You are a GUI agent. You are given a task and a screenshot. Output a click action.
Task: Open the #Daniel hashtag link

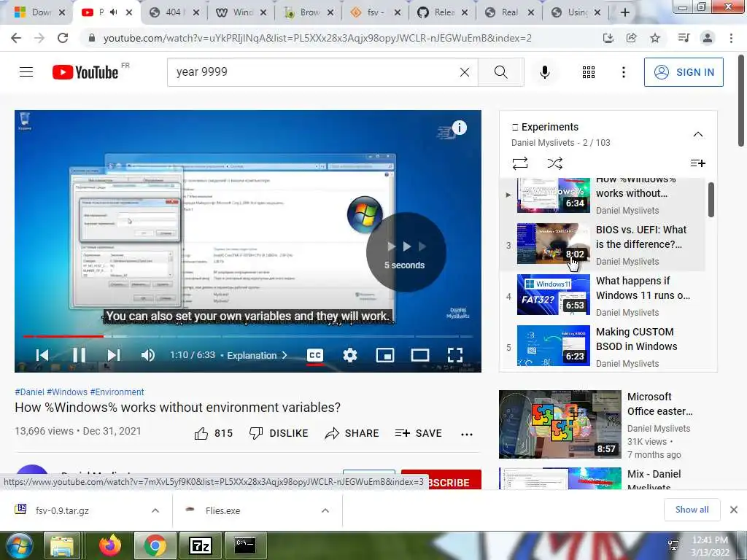[x=29, y=392]
